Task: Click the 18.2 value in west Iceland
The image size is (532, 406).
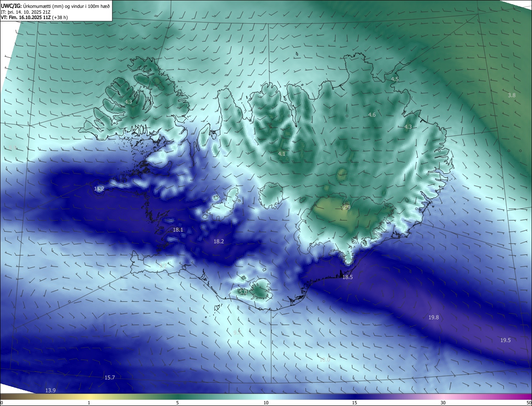Action: 219,241
